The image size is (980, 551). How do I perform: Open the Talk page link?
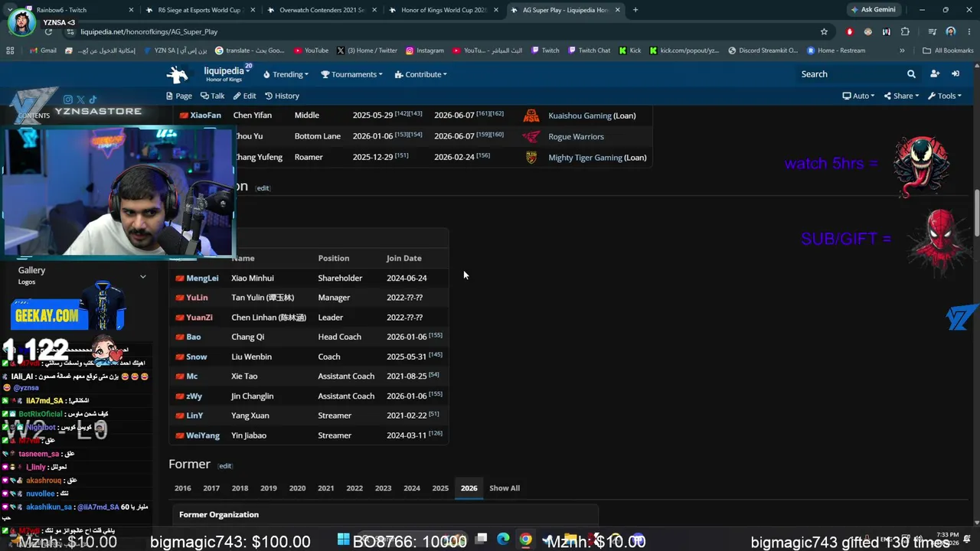click(x=213, y=96)
